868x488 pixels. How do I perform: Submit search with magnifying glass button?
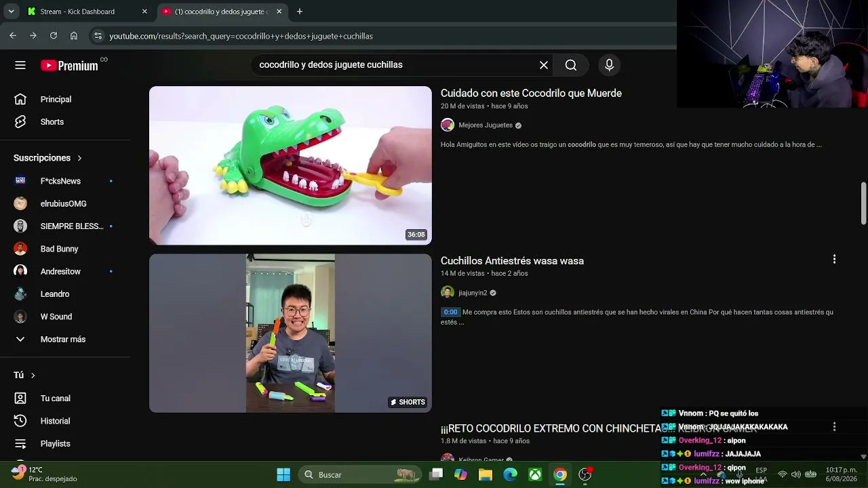point(571,65)
